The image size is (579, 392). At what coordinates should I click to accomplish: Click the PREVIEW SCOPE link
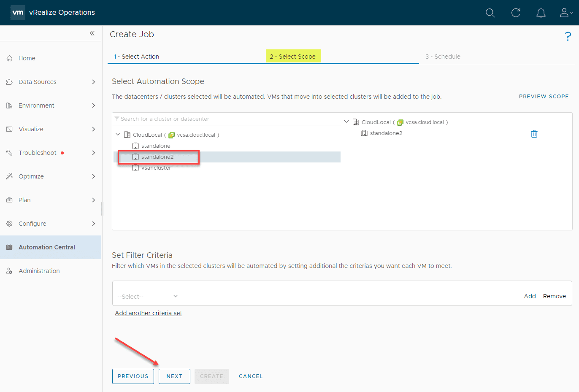(544, 97)
